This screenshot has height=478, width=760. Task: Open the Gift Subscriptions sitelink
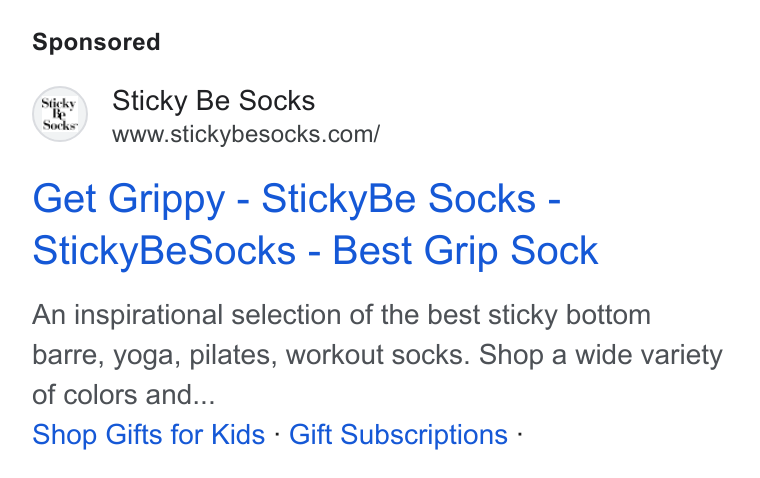click(398, 434)
